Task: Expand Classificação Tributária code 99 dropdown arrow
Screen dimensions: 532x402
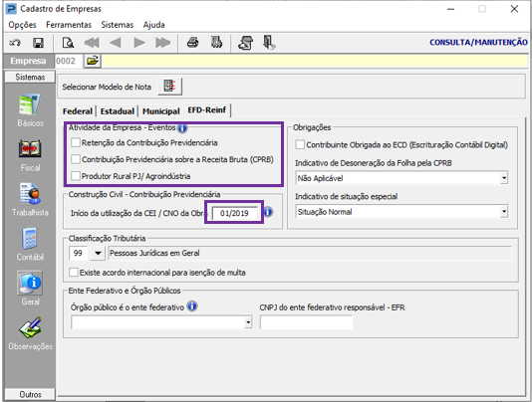Action: 98,253
